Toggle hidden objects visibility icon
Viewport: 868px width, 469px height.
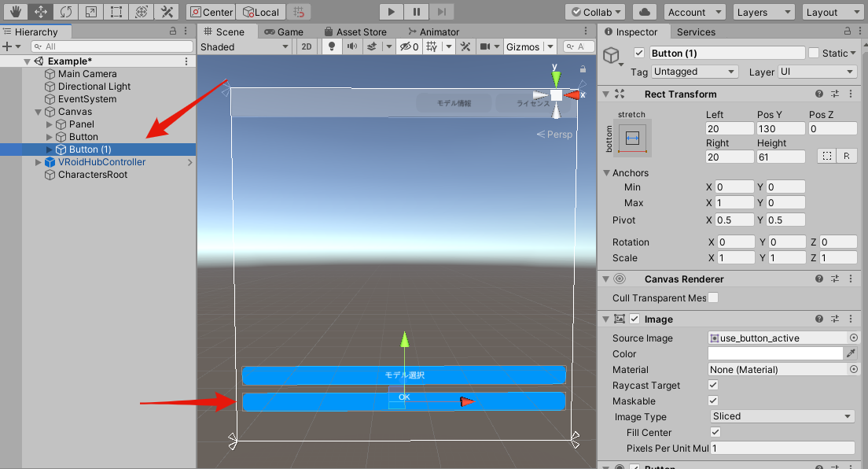[x=409, y=46]
